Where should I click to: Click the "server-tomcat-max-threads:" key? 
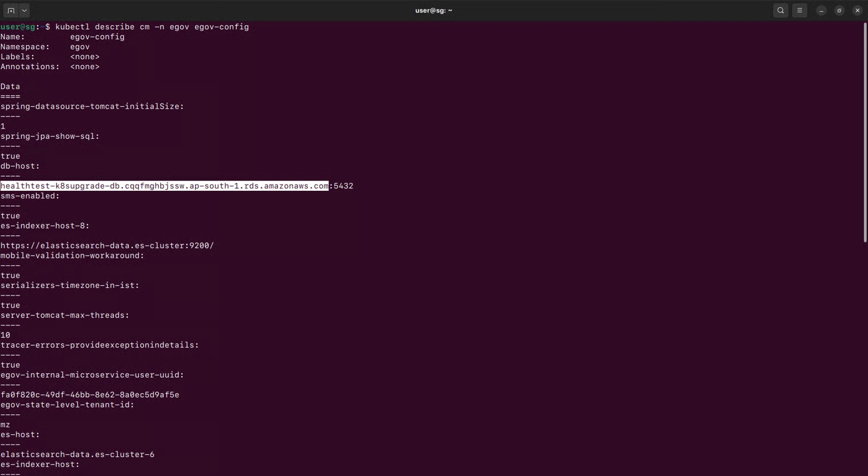point(65,315)
